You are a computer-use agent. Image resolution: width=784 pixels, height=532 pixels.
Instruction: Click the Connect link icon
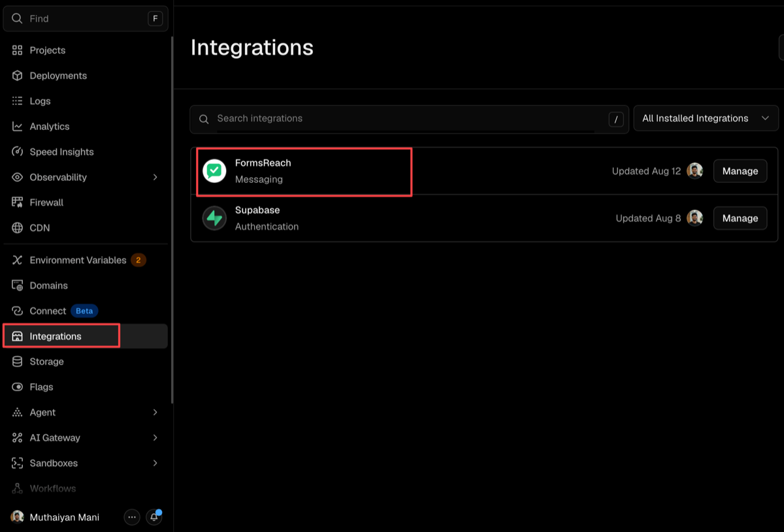[x=18, y=311]
